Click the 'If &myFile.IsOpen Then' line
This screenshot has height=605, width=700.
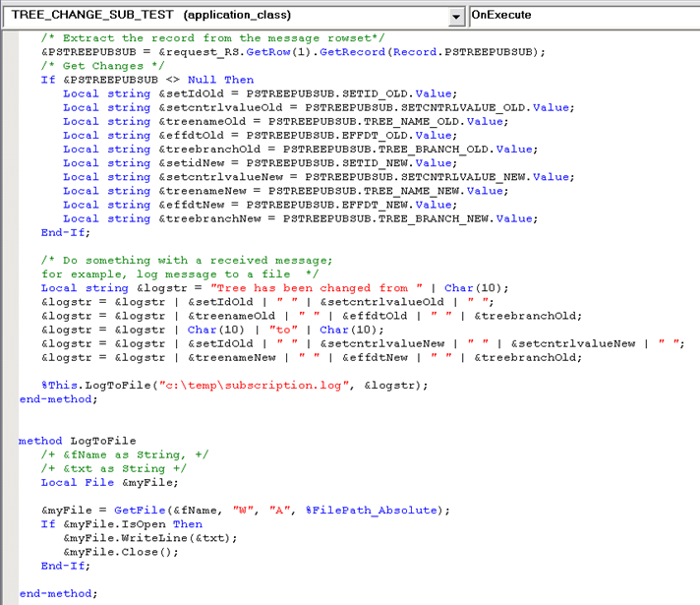point(122,523)
